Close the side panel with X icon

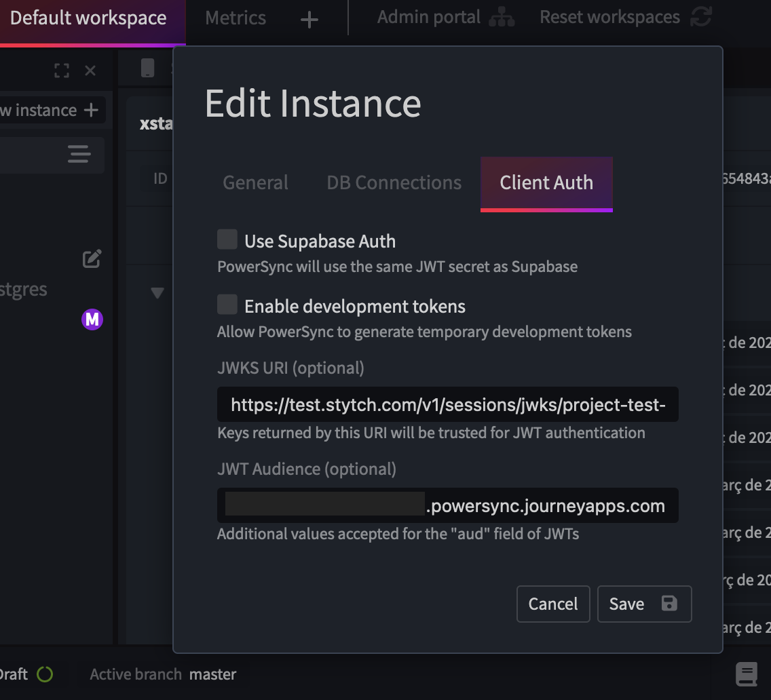coord(90,71)
